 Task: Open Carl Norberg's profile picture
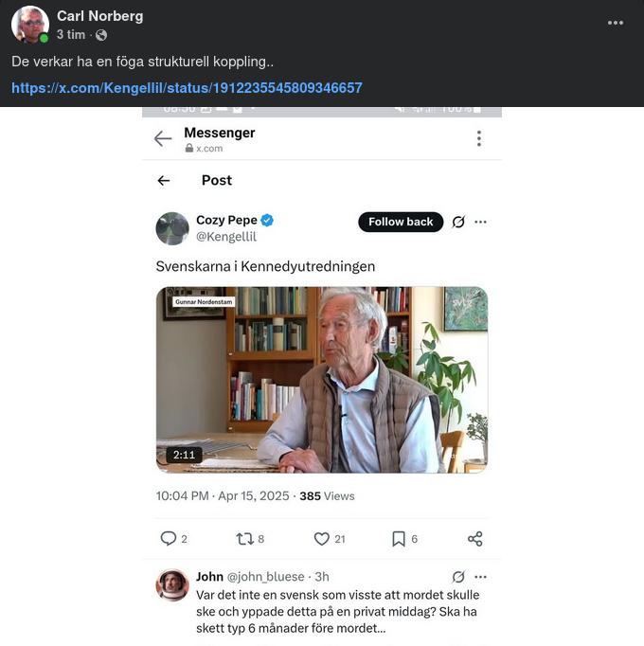click(30, 25)
